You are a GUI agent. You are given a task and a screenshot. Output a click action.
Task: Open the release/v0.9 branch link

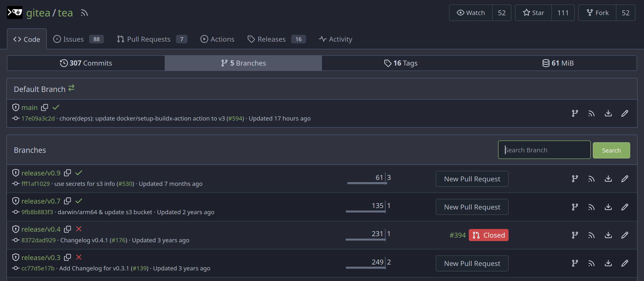41,173
